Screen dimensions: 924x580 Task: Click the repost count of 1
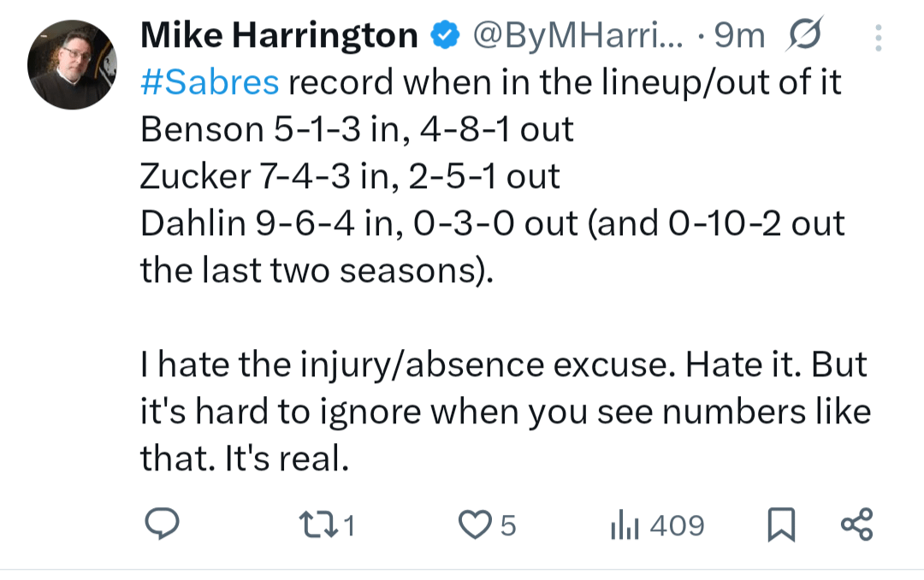[x=348, y=525]
